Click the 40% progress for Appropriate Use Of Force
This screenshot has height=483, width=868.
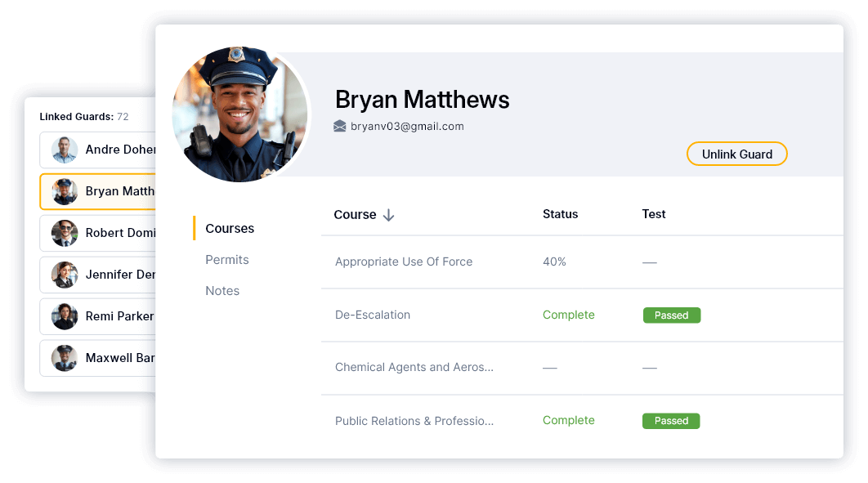[x=554, y=262]
